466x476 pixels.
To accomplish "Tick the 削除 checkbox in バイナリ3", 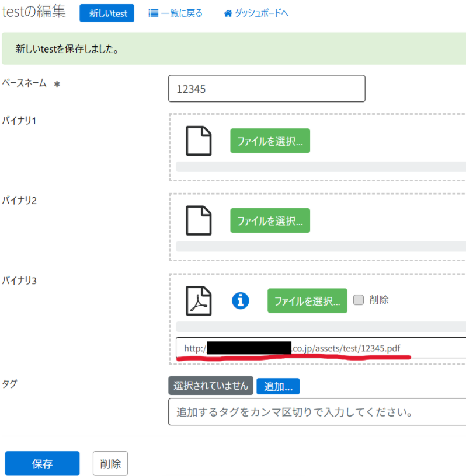I will pos(359,300).
